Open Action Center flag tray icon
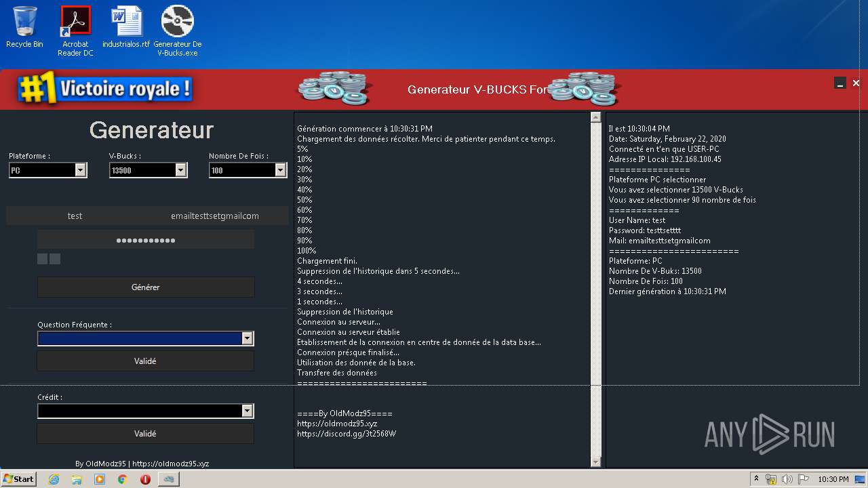Viewport: 868px width, 488px height. pos(804,479)
